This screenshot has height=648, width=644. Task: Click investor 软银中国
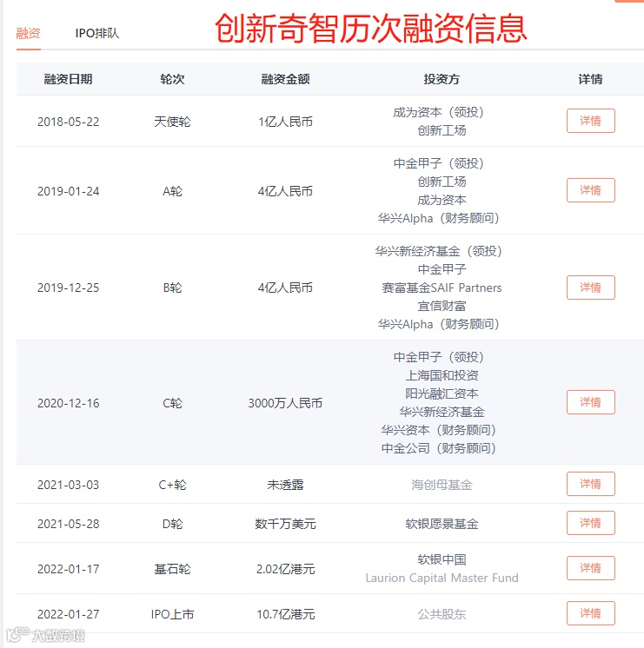click(x=442, y=559)
